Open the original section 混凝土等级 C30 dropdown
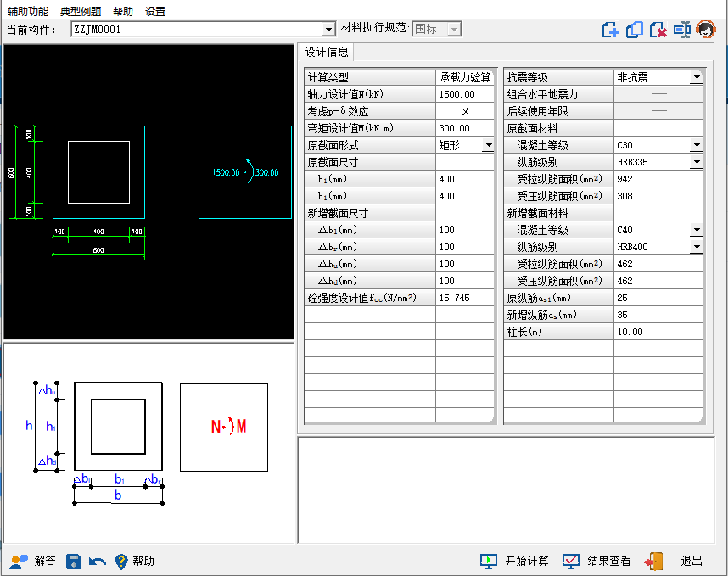The height and width of the screenshot is (576, 728). tap(696, 145)
